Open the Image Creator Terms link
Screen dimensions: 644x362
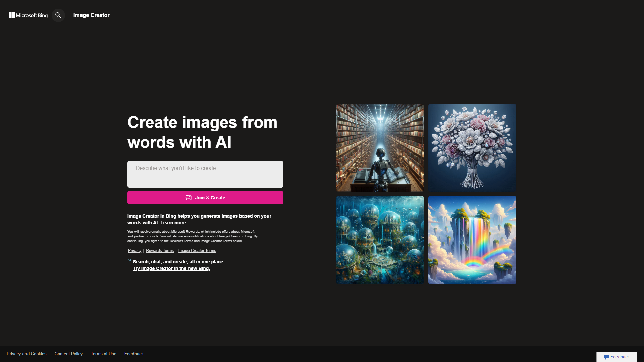[x=197, y=250]
